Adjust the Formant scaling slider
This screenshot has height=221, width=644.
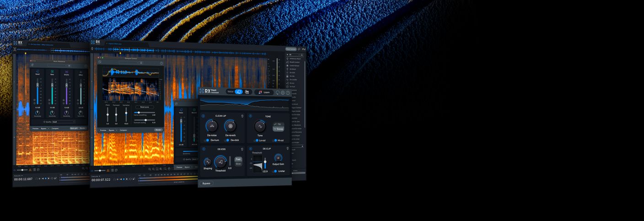[145, 120]
